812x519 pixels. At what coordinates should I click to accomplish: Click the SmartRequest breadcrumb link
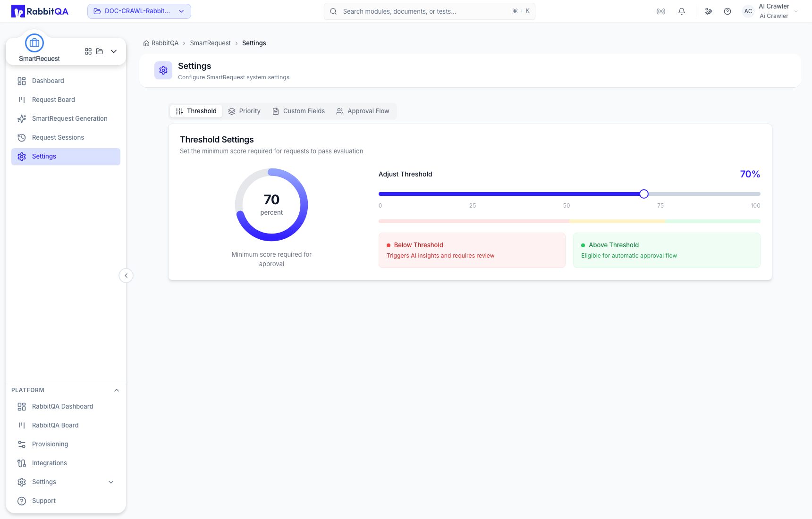210,43
